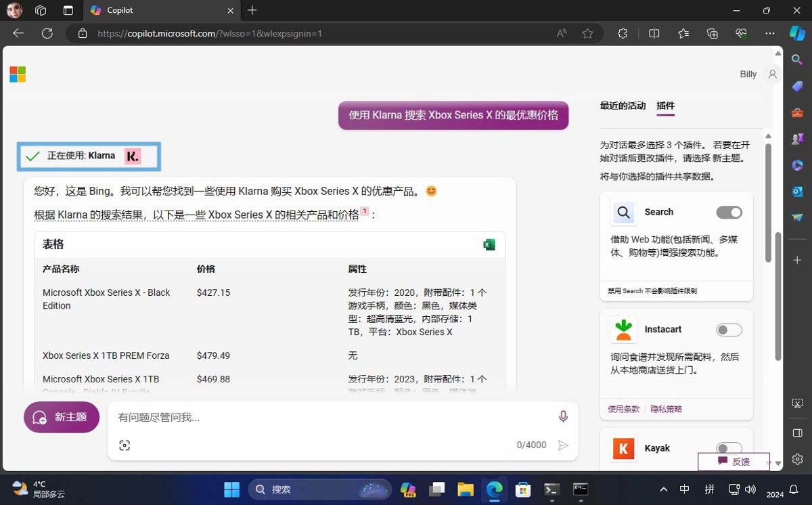Show hidden system tray icons chevron
This screenshot has height=505, width=812.
point(664,489)
